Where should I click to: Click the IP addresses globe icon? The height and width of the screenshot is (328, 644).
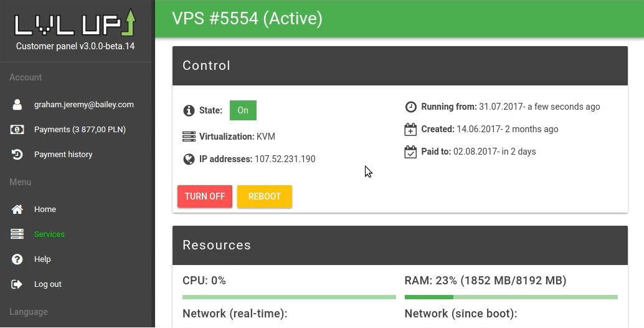[x=189, y=159]
